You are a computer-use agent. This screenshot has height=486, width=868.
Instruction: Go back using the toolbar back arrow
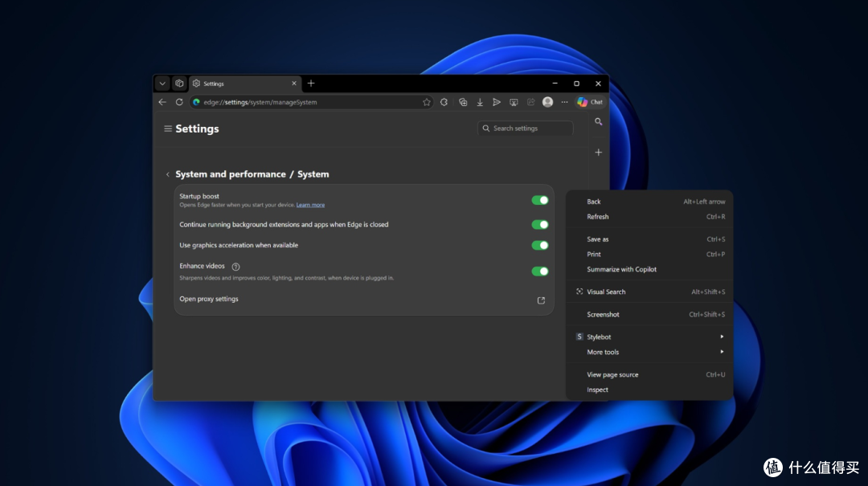pyautogui.click(x=162, y=102)
